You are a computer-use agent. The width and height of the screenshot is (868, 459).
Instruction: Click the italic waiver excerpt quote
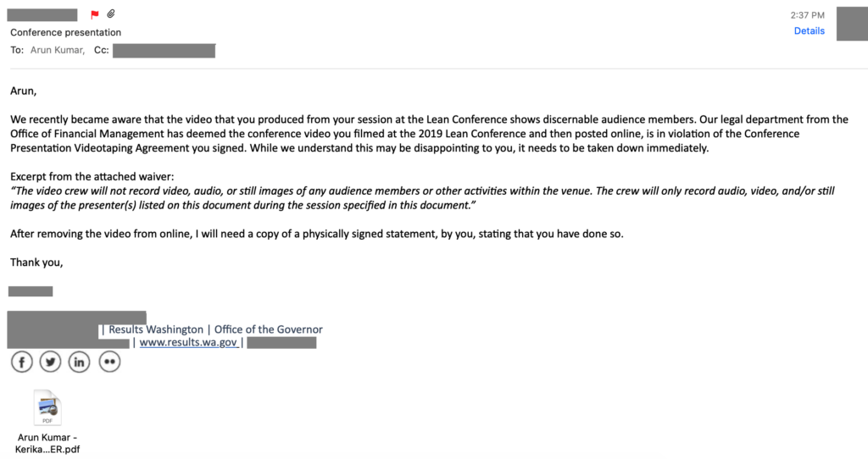pyautogui.click(x=422, y=198)
